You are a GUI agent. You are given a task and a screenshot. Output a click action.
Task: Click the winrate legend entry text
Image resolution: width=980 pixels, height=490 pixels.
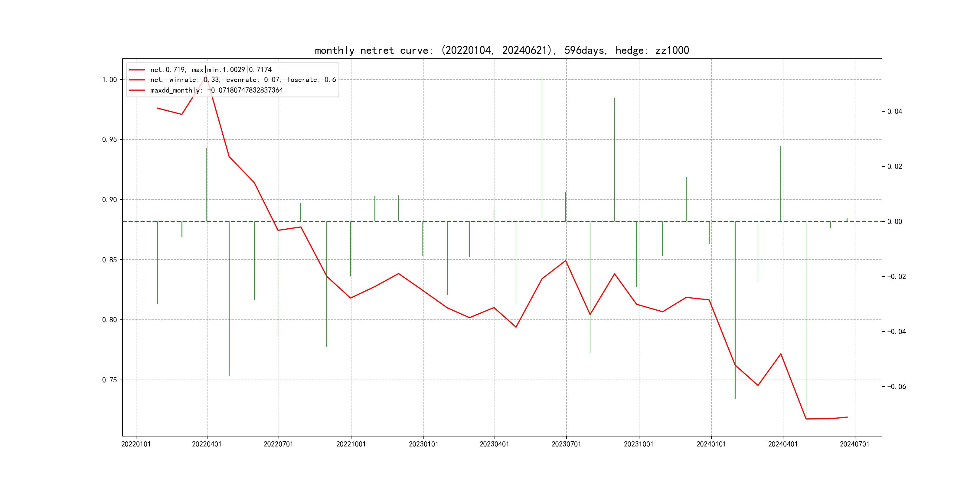point(243,80)
